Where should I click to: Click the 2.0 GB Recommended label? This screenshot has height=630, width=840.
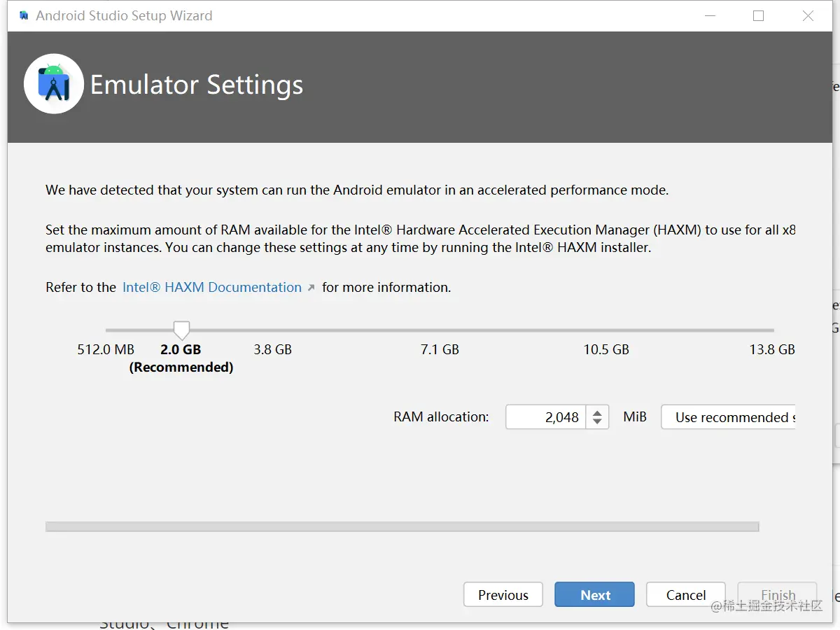point(181,358)
